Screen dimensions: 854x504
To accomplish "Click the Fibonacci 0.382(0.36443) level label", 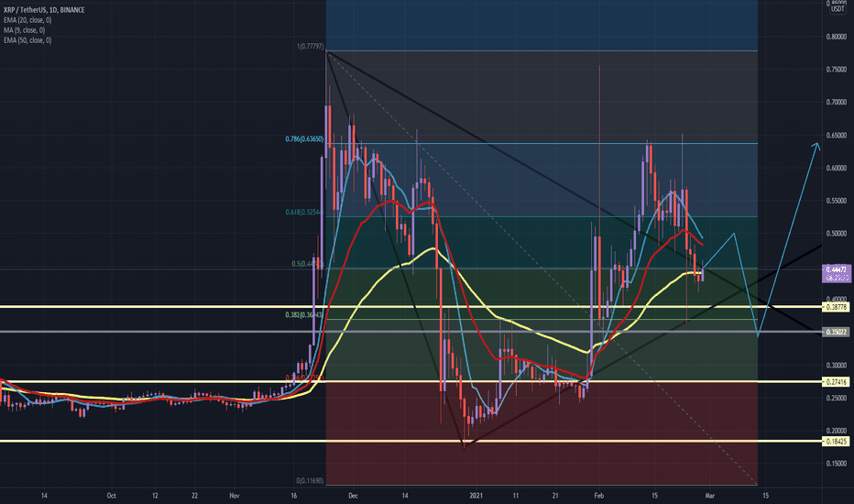I will pyautogui.click(x=304, y=314).
